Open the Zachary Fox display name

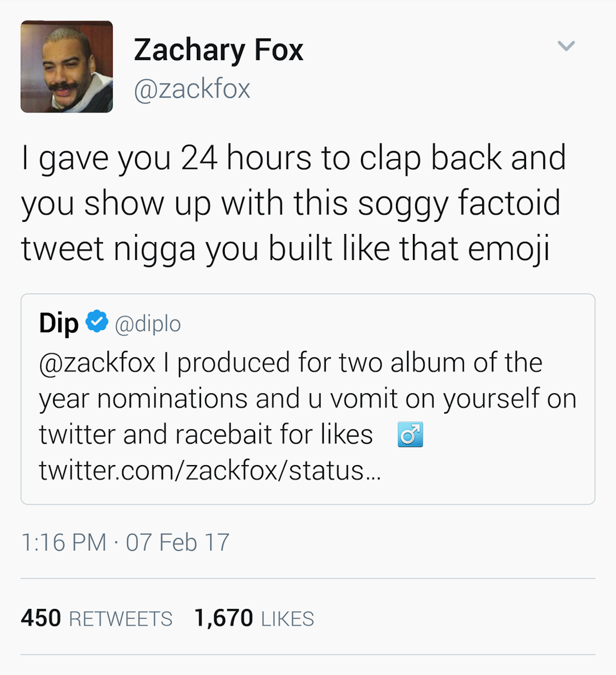pos(218,50)
